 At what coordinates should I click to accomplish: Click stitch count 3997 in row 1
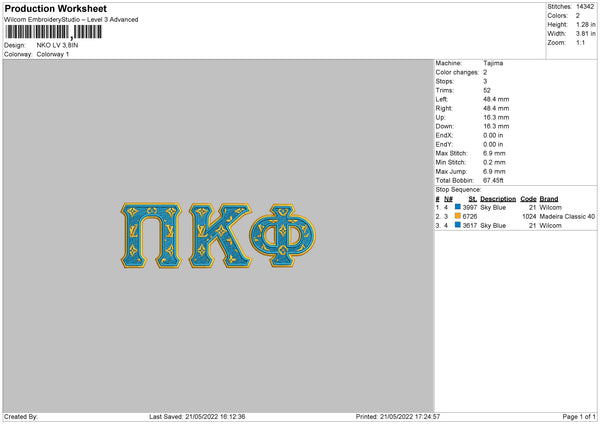point(470,207)
